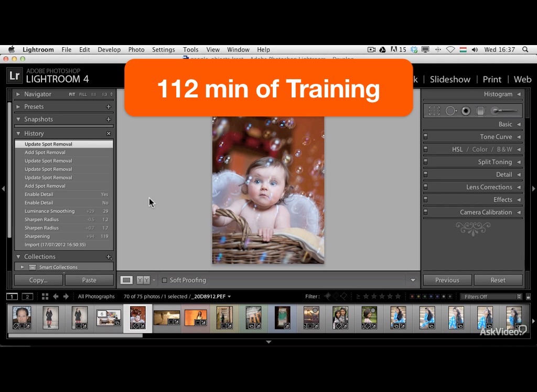537x392 pixels.
Task: Toggle the Tone Curve panel switch off
Action: point(426,137)
